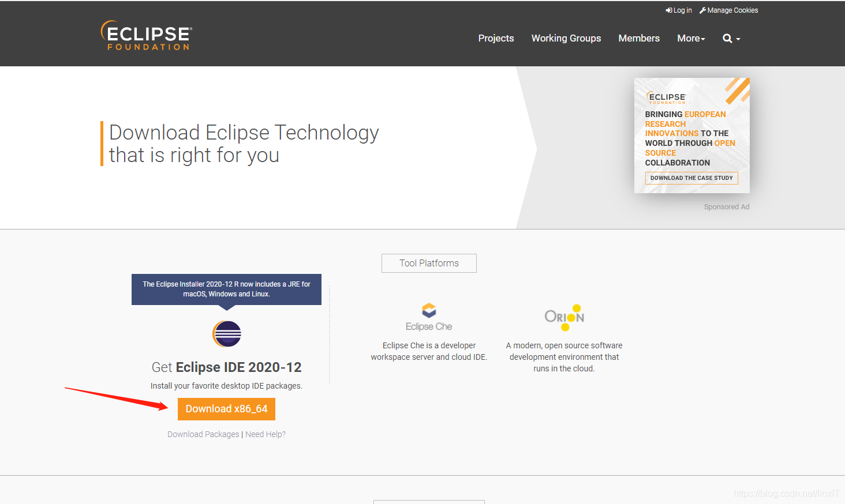Open the sponsored Eclipse research ad

pos(692,136)
